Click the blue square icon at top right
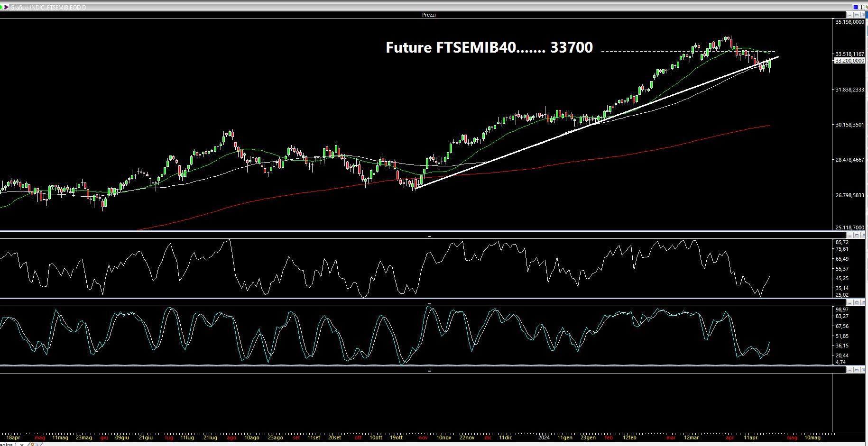The height and width of the screenshot is (446, 868). [x=856, y=7]
